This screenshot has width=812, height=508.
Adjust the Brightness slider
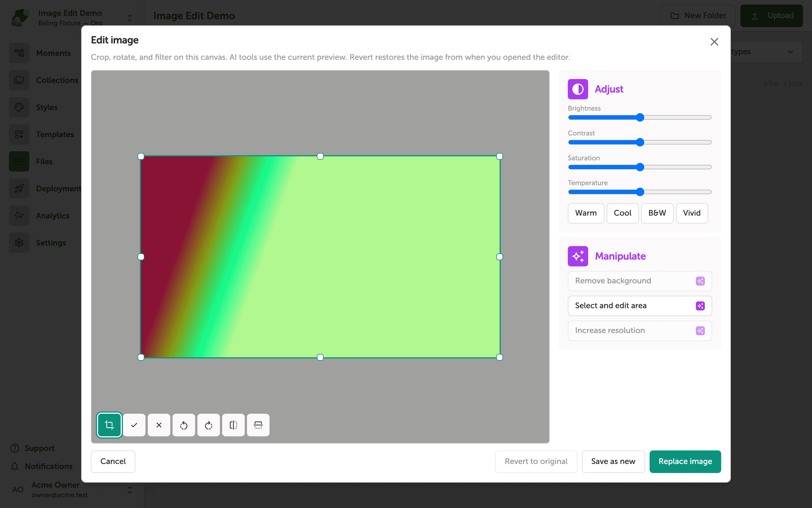coord(639,117)
